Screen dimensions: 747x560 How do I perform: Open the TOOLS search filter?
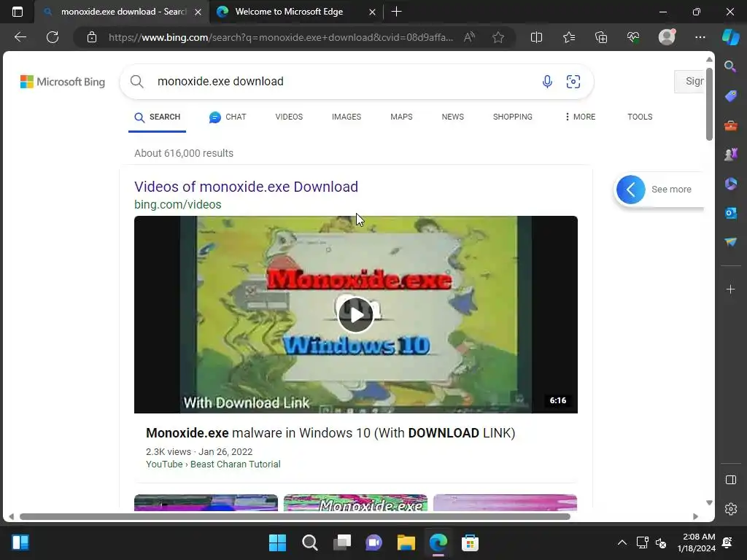[640, 117]
